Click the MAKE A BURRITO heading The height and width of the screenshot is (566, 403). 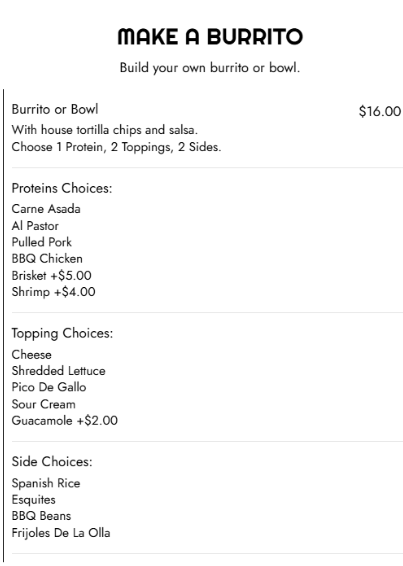pos(210,36)
